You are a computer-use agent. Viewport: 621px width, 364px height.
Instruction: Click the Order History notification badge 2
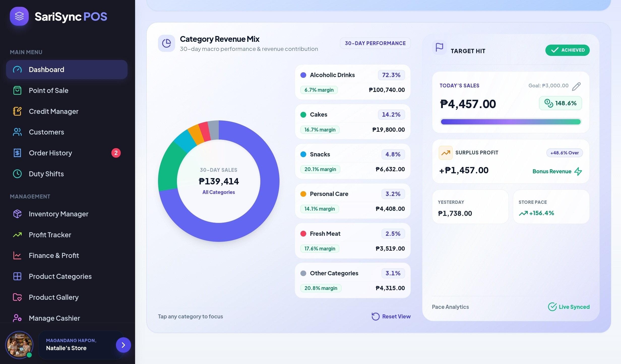[x=116, y=153]
